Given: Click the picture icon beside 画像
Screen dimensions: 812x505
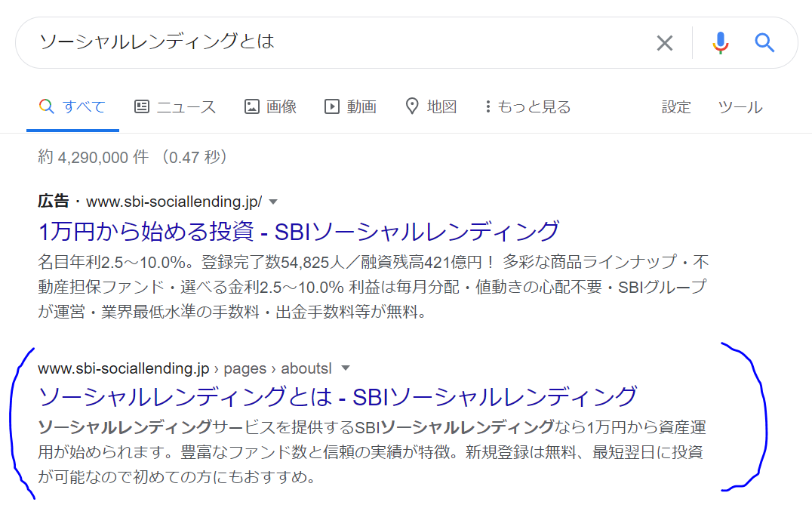Looking at the screenshot, I should pos(252,106).
